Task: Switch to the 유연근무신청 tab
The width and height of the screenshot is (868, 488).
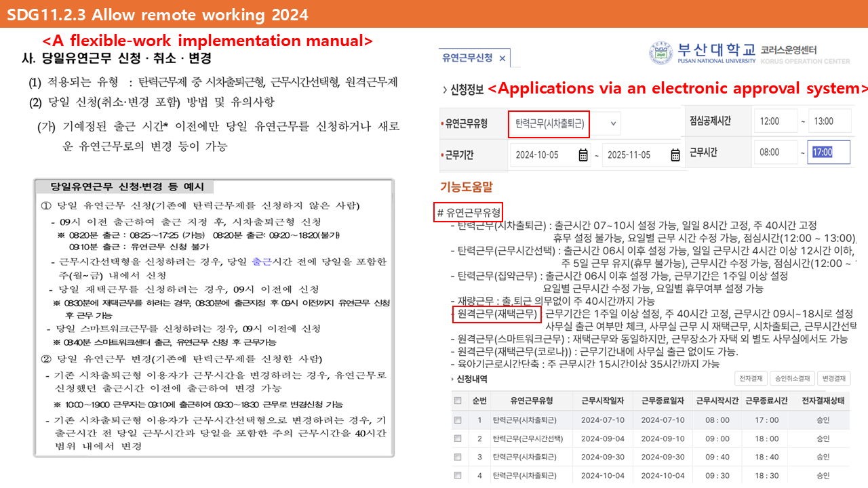Action: pos(467,58)
